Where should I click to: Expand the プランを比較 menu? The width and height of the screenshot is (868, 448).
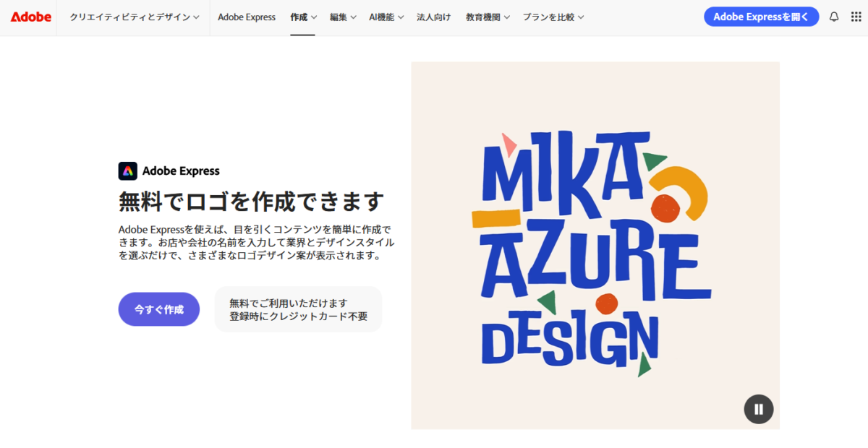coord(553,17)
